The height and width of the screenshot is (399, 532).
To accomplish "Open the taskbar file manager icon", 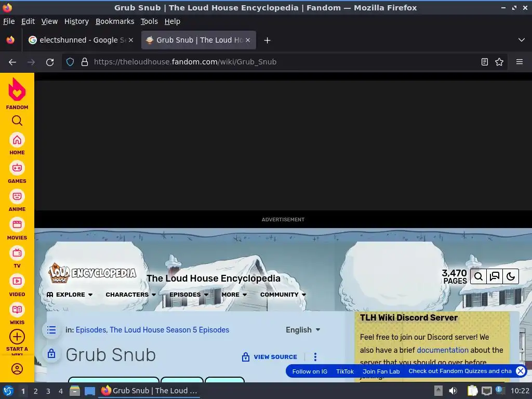I will tap(75, 391).
